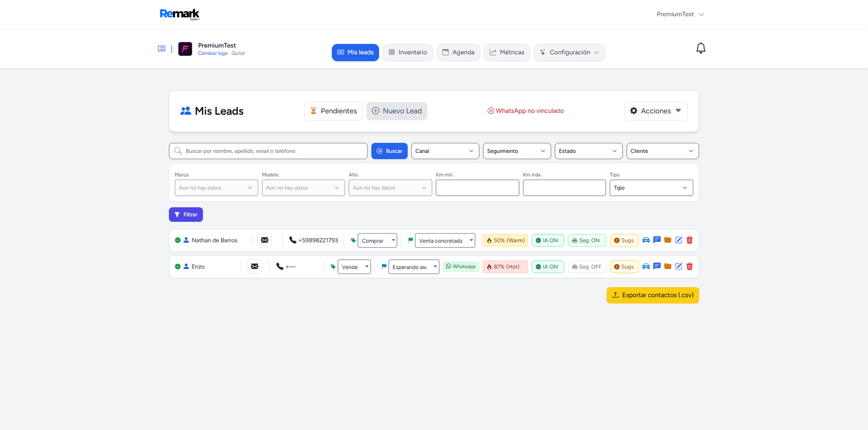Click the Pendientes button
Image resolution: width=868 pixels, height=430 pixels.
click(x=334, y=111)
